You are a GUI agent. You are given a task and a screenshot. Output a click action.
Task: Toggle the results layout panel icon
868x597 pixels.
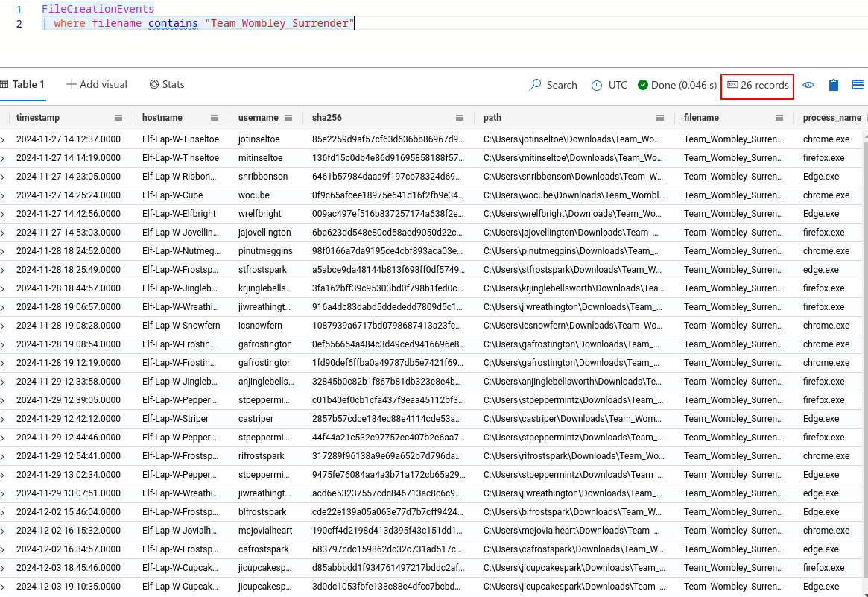click(x=858, y=85)
